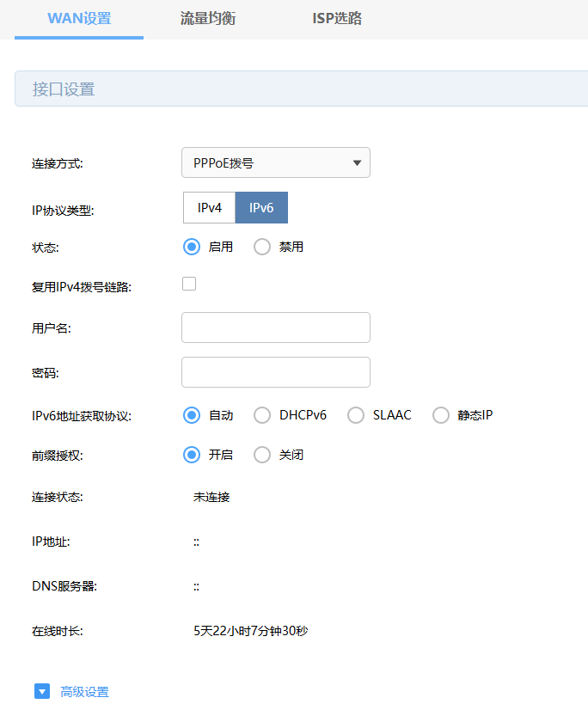The image size is (588, 710).
Task: Choose 自动 for IPv6 address protocol
Action: (x=192, y=415)
